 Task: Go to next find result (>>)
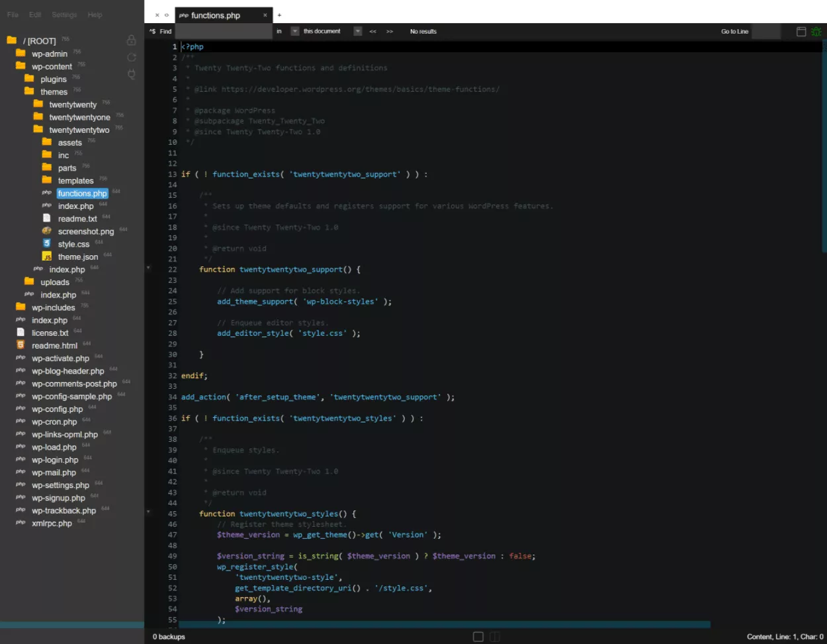pyautogui.click(x=390, y=31)
